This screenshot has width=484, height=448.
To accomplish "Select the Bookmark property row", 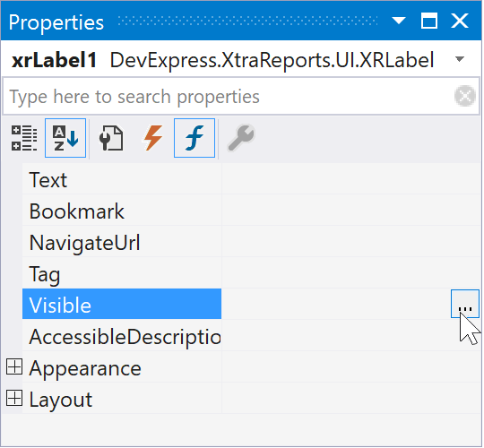I will [251, 211].
